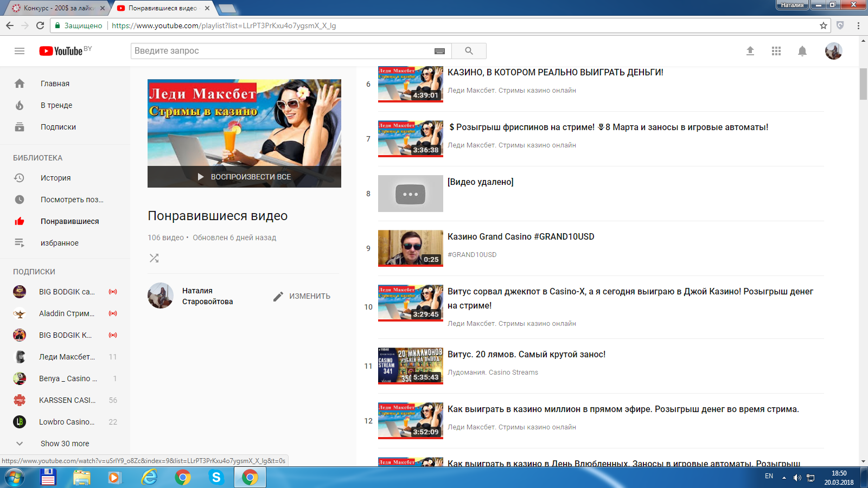Click thumbnail with duration 0:25
The image size is (868, 488).
(x=411, y=248)
